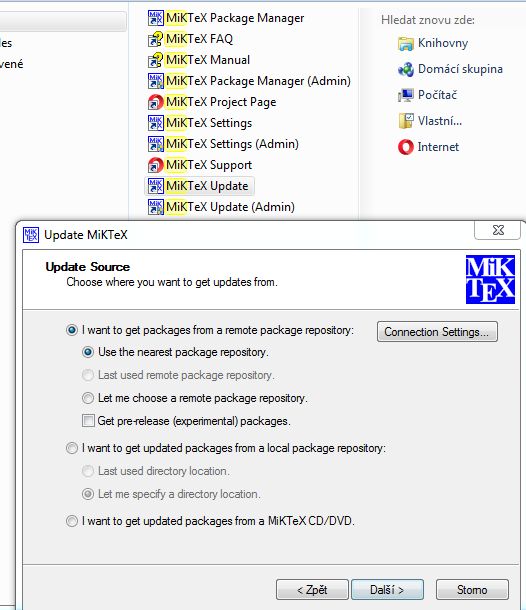Screen dimensions: 526x610
Task: Open the MiKTeX Settings (Admin) icon
Action: tap(156, 144)
